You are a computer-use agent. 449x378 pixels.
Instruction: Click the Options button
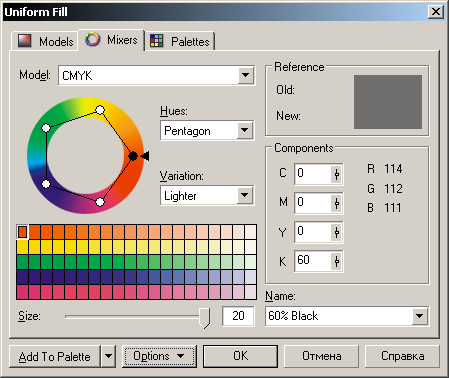[x=159, y=356]
